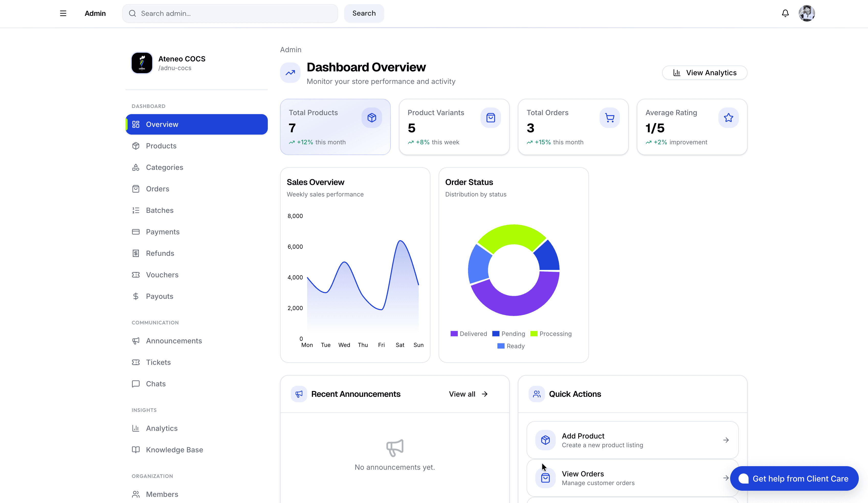Screen dimensions: 868x503
Task: Open the Add Product arrow
Action: coord(726,440)
